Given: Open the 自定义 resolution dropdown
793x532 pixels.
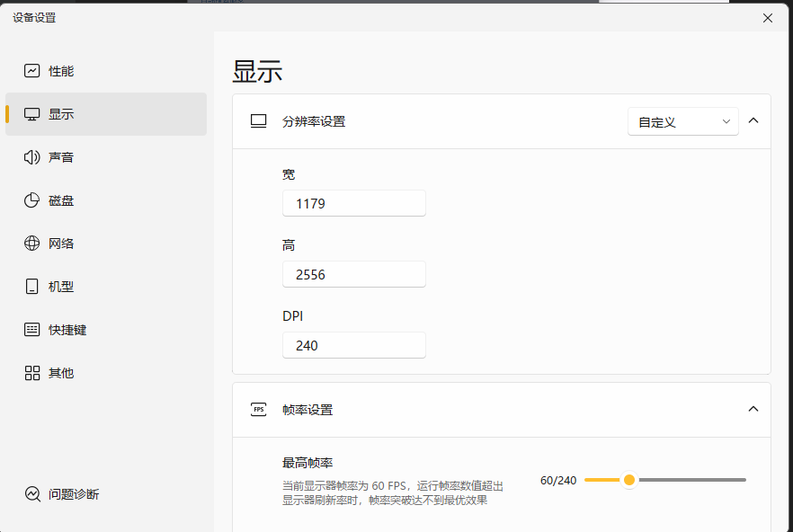Looking at the screenshot, I should point(682,121).
